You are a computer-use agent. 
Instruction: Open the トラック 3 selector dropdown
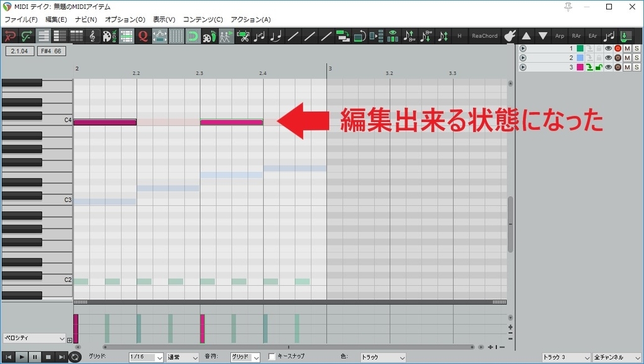(x=567, y=357)
